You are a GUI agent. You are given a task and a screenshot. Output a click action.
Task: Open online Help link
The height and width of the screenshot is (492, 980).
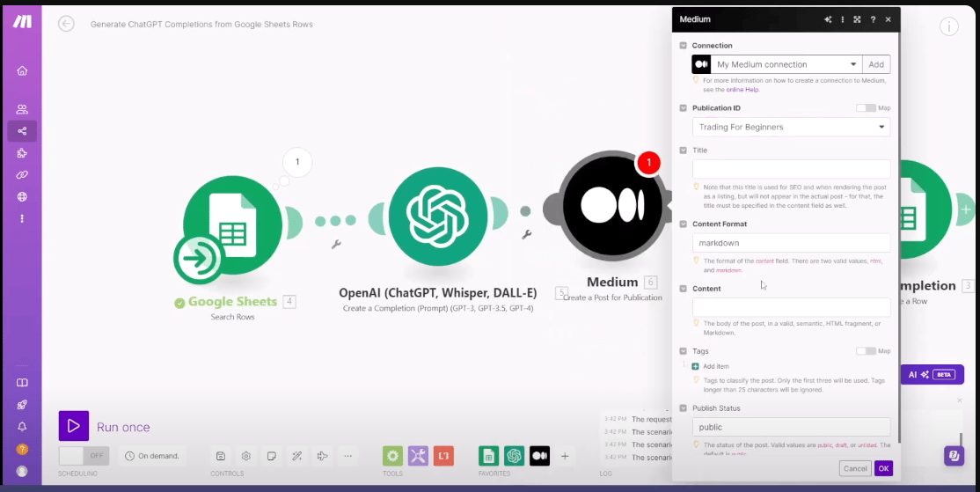pos(742,90)
